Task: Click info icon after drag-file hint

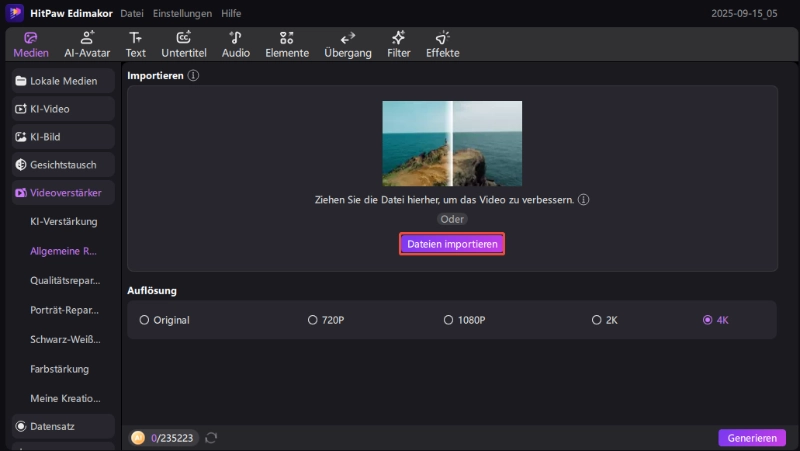Action: 583,199
